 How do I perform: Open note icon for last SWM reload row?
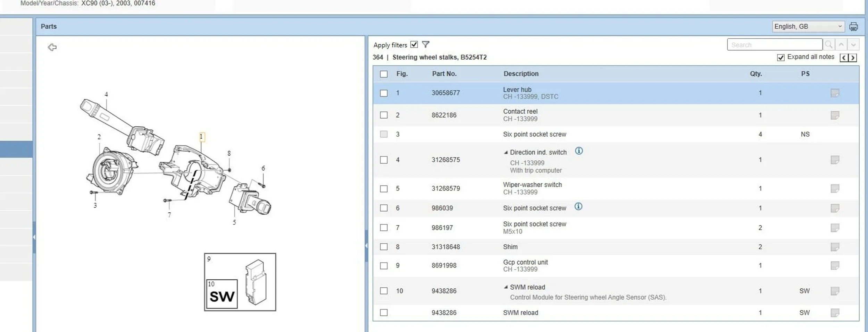point(835,313)
